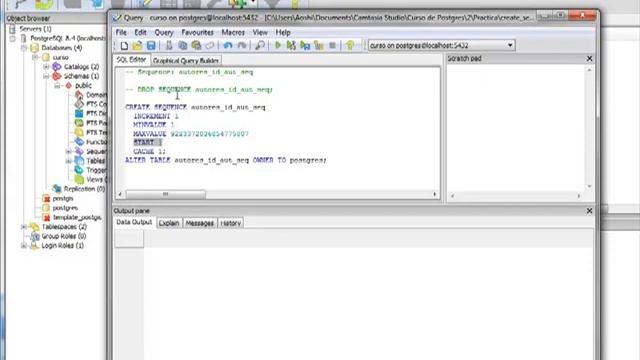Paste from the clipboard using the paste icon
The image size is (640, 360).
[x=196, y=46]
